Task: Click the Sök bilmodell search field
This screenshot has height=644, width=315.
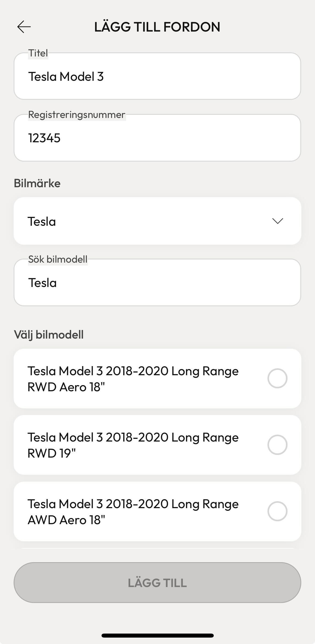Action: 157,282
